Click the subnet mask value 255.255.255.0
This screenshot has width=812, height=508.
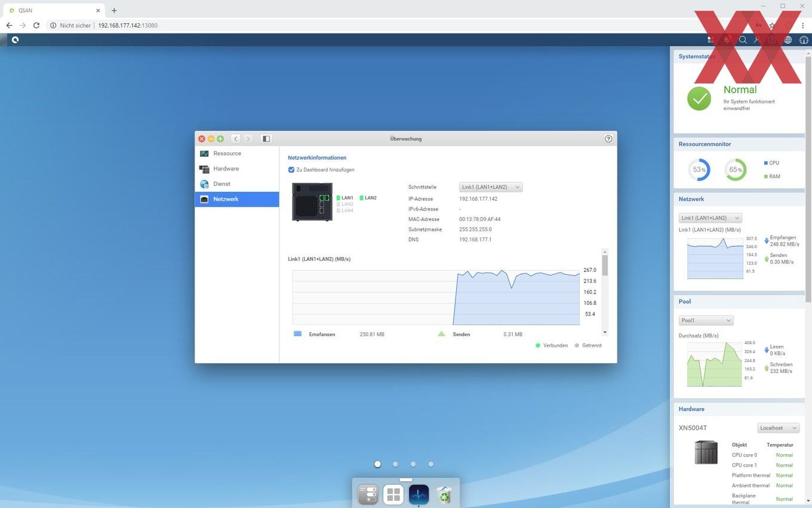475,229
